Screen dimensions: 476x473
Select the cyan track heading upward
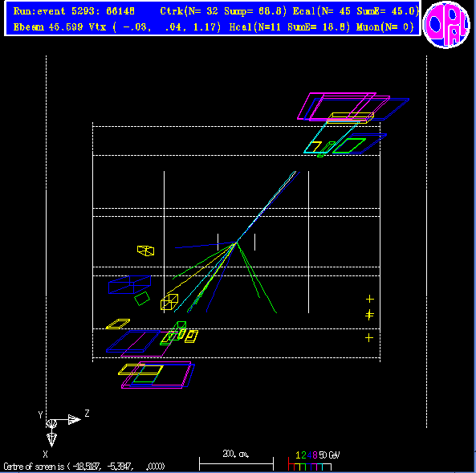pos(266,207)
